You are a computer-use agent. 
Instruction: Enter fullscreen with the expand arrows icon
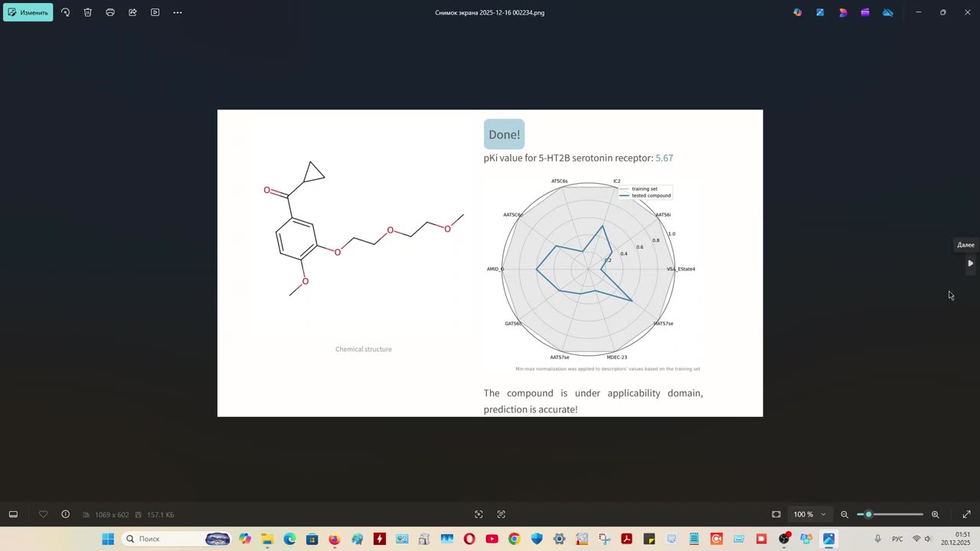pyautogui.click(x=966, y=514)
